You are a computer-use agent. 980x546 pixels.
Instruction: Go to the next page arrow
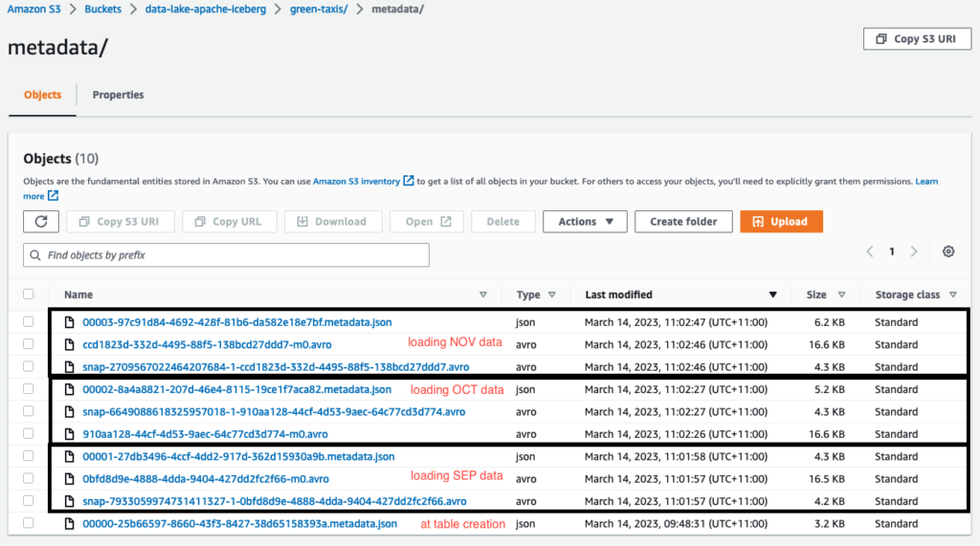pyautogui.click(x=914, y=251)
